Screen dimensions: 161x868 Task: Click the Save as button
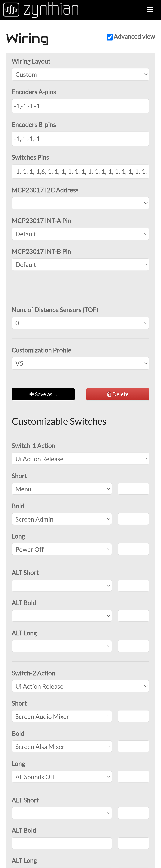coord(43,394)
